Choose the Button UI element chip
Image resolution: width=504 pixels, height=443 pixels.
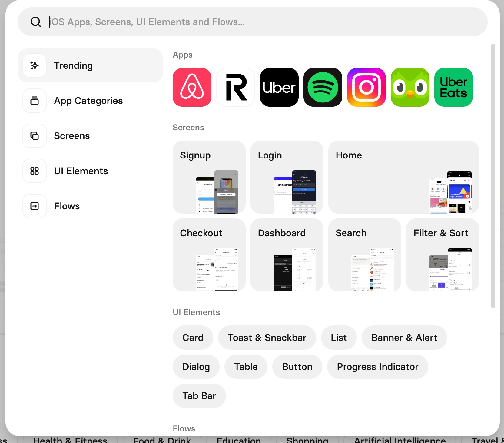pos(297,367)
